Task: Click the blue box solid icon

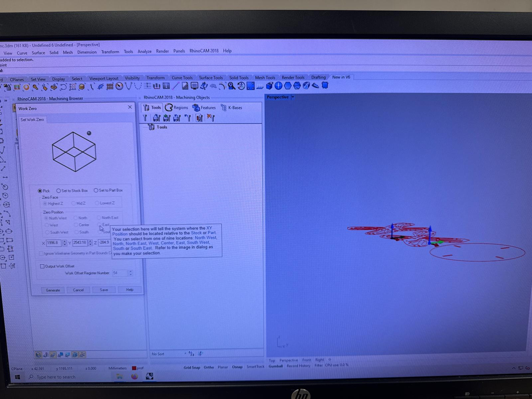Action: (269, 86)
